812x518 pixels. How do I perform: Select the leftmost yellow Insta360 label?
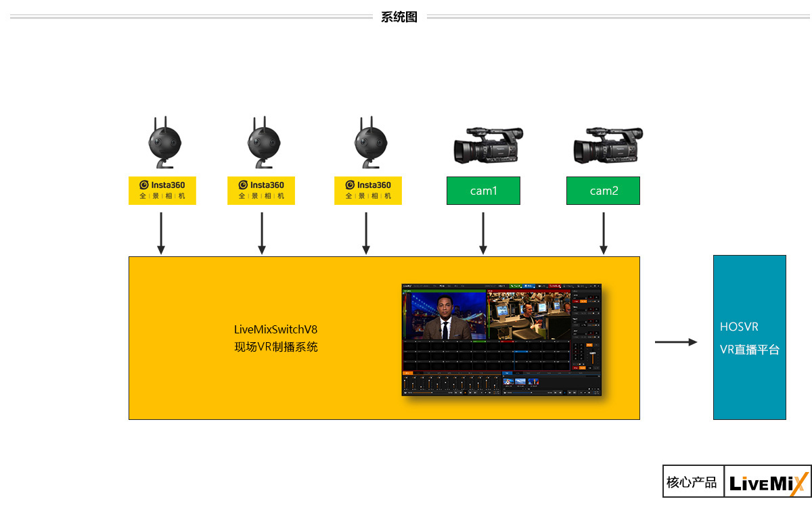162,191
